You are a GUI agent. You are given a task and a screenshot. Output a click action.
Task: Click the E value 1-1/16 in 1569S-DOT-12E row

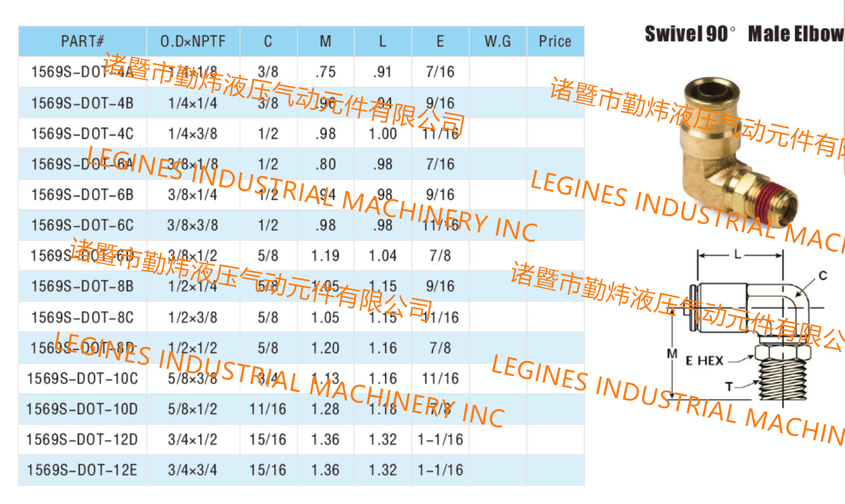click(440, 470)
